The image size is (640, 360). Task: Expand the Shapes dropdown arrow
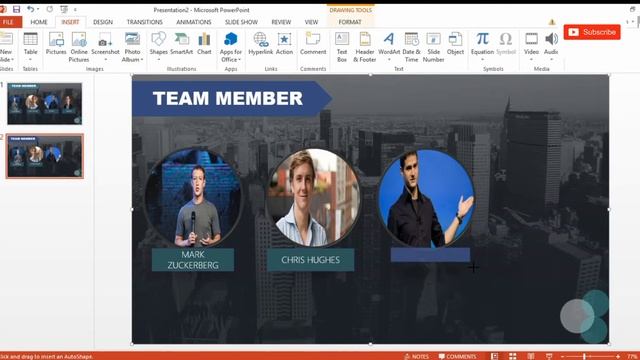[158, 60]
